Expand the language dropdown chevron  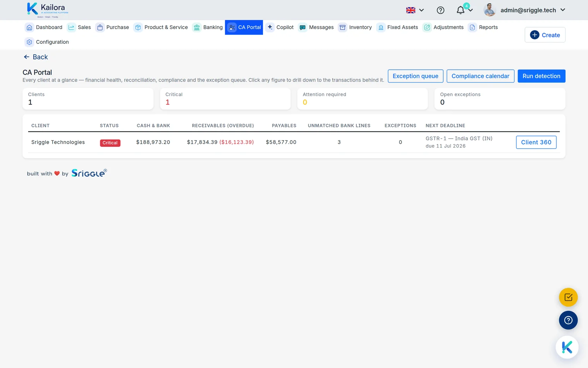tap(422, 10)
